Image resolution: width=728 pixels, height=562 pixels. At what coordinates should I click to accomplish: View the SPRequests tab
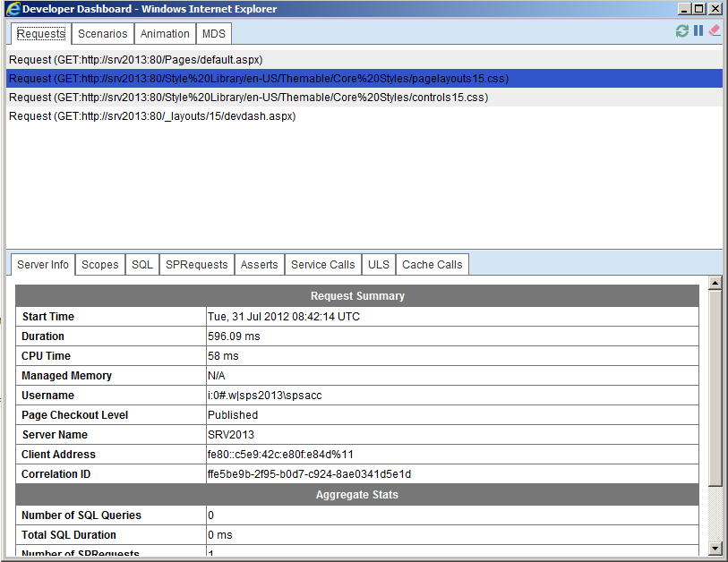tap(196, 264)
